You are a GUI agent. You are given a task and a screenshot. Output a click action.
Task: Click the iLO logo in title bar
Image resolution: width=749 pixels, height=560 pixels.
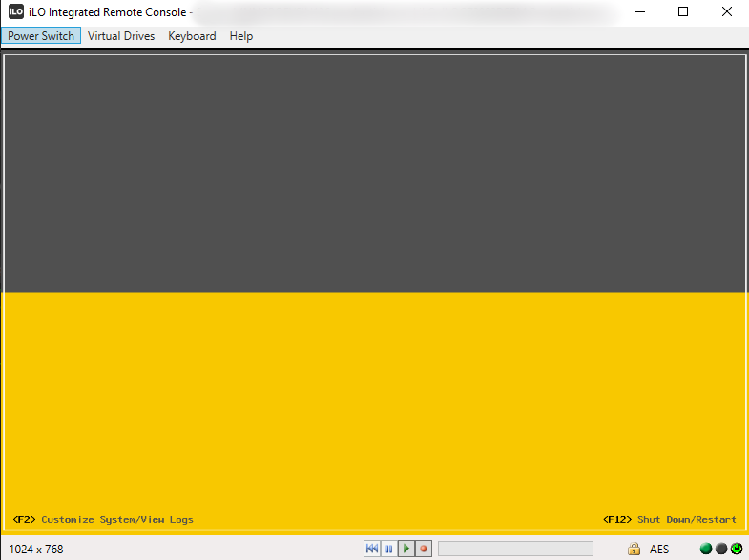pos(16,12)
